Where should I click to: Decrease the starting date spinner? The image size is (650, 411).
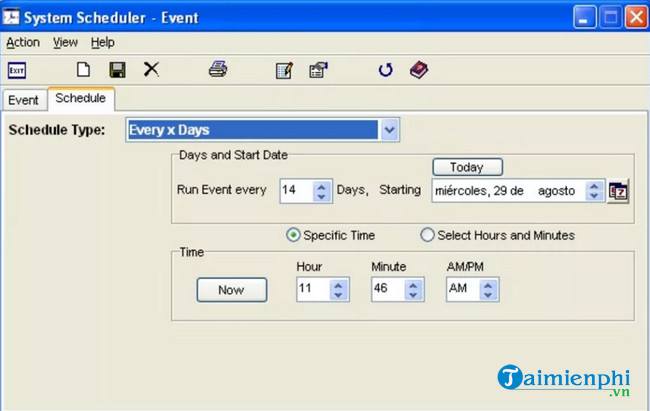pyautogui.click(x=594, y=196)
